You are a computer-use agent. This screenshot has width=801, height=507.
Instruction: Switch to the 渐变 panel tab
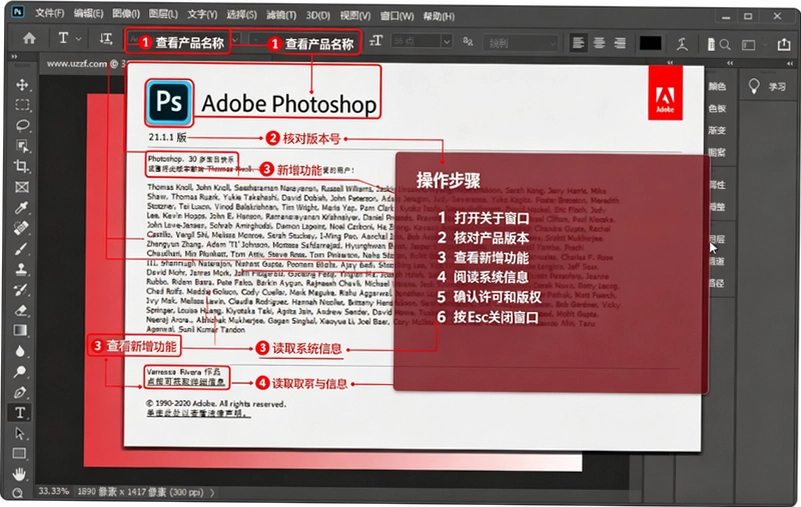tap(717, 130)
